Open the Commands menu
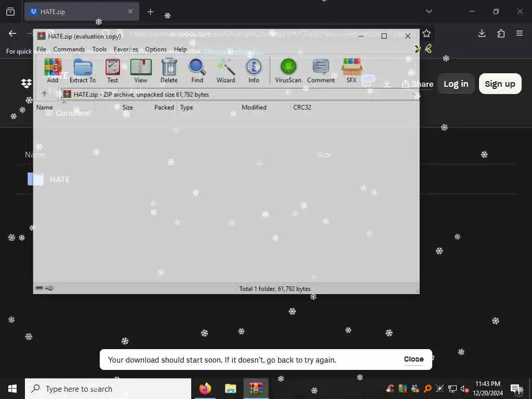 tap(69, 49)
